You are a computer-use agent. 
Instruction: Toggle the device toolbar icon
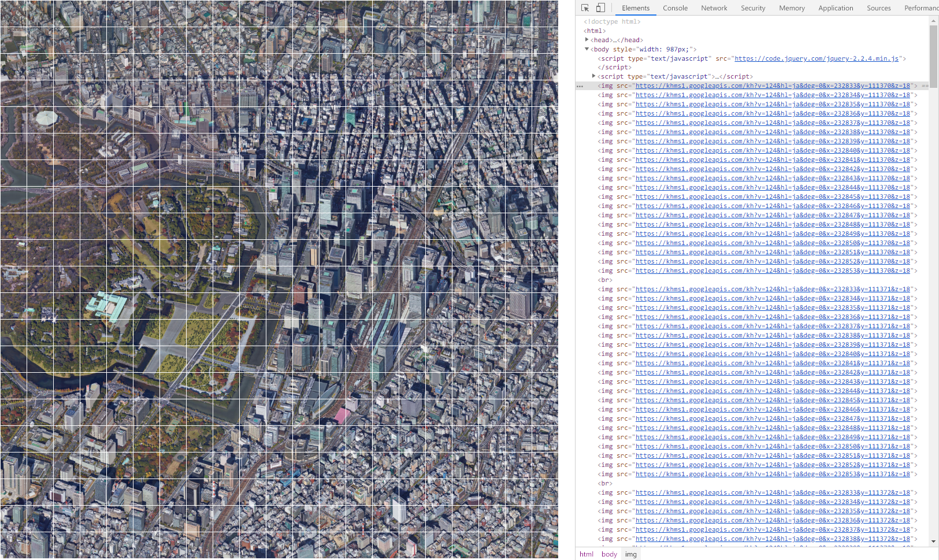pos(600,8)
